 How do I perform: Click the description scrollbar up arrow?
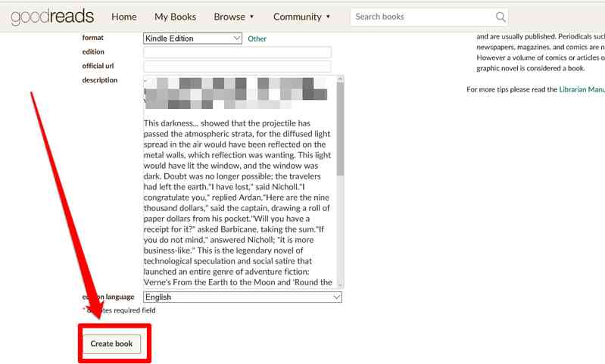tap(340, 79)
